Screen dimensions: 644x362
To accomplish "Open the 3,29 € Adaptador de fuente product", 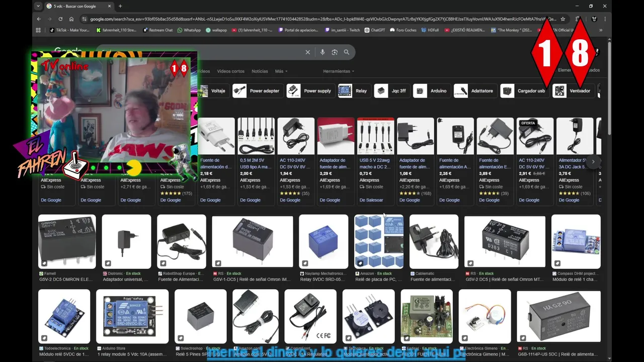I will (336, 161).
